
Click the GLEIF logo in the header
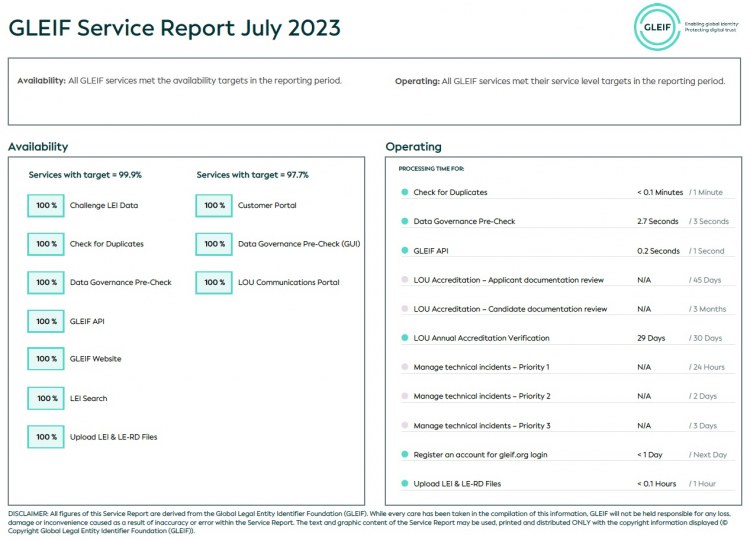point(656,27)
